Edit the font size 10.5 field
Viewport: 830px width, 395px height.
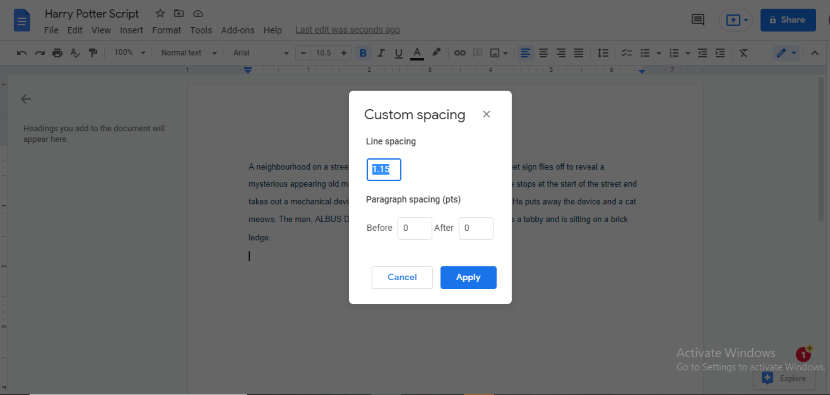point(323,53)
